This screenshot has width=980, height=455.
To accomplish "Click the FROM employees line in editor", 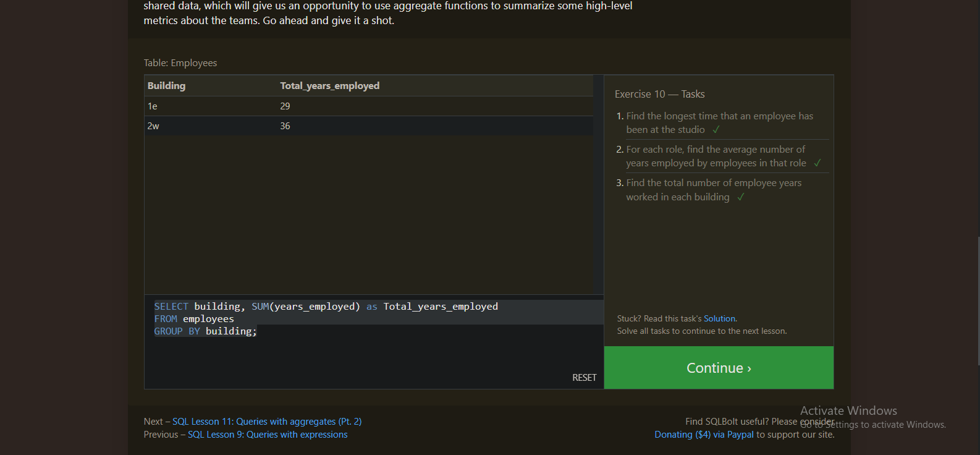I will [194, 319].
